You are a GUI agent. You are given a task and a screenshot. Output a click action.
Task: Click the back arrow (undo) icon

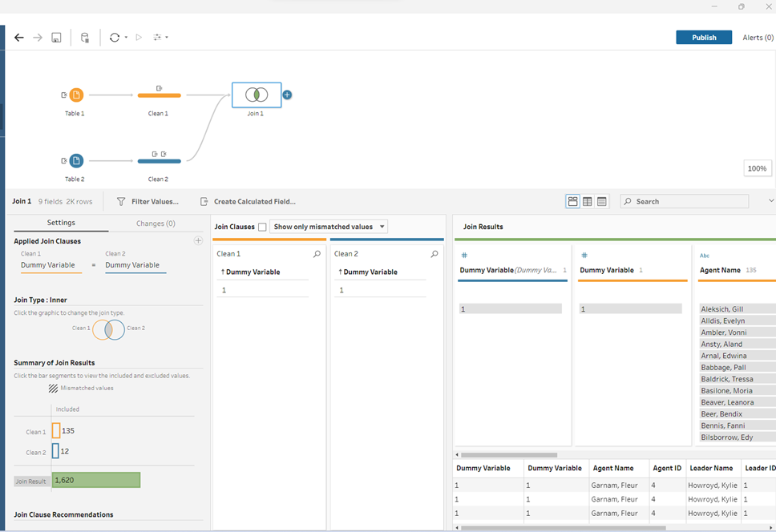(x=18, y=38)
